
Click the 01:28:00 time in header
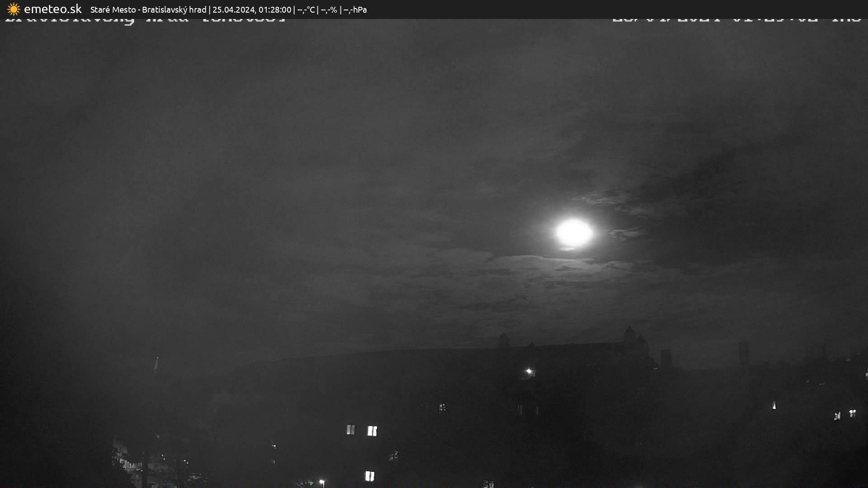[275, 9]
